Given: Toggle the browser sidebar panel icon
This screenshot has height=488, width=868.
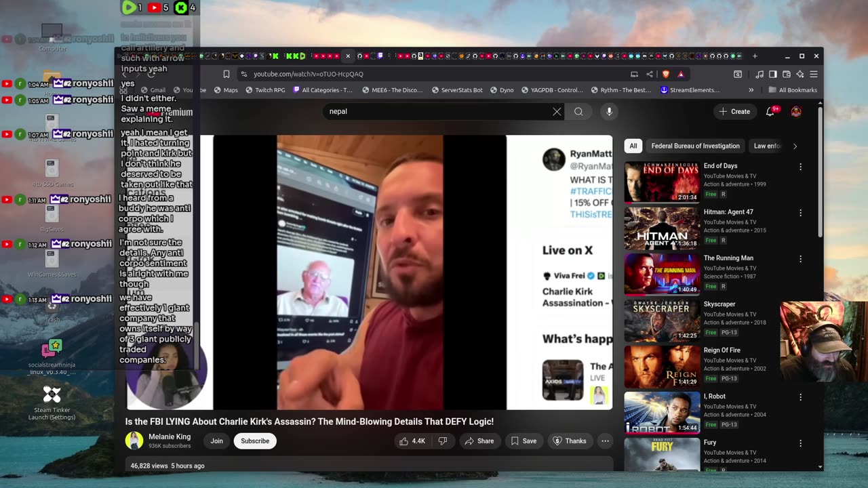Looking at the screenshot, I should pos(773,74).
